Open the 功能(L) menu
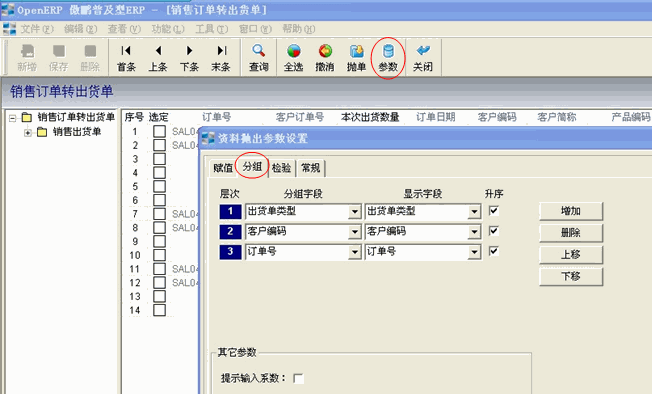The height and width of the screenshot is (394, 652). pos(168,29)
